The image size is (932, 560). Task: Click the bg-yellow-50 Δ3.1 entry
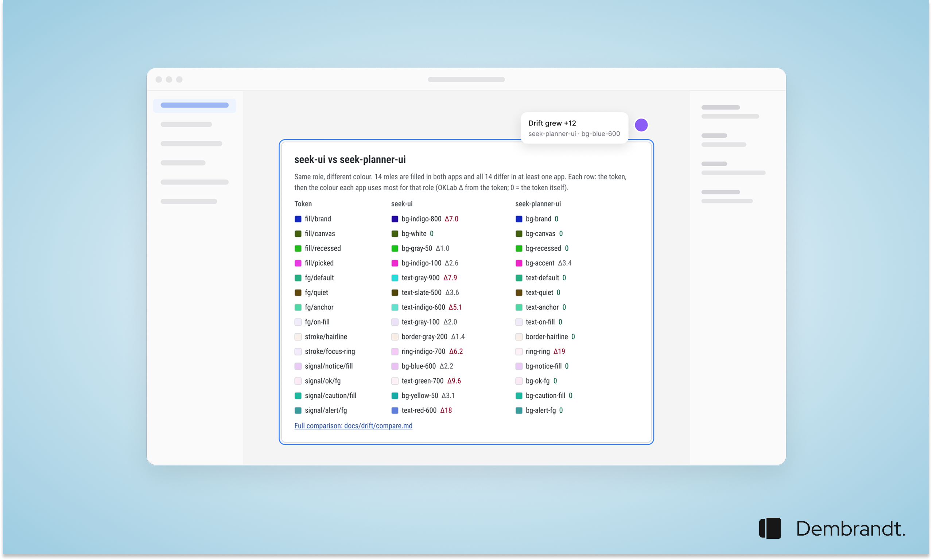pos(428,396)
